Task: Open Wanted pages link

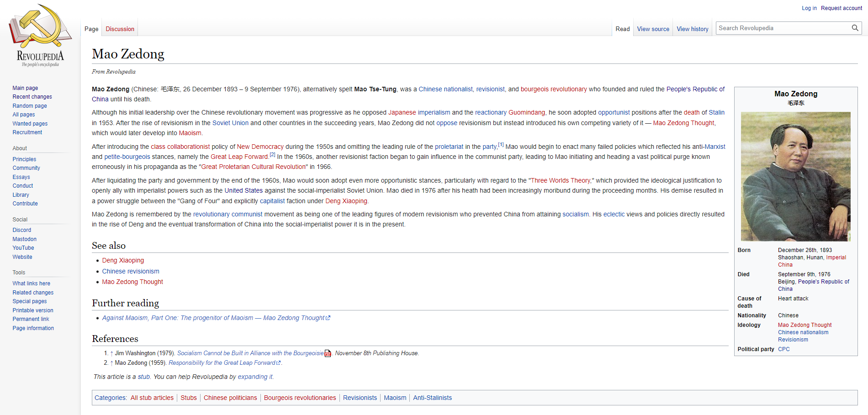Action: [30, 124]
